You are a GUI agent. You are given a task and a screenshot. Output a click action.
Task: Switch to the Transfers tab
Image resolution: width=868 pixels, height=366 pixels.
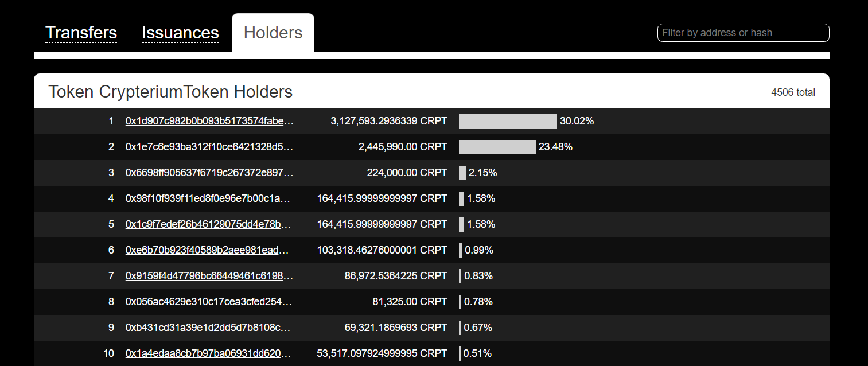coord(81,33)
